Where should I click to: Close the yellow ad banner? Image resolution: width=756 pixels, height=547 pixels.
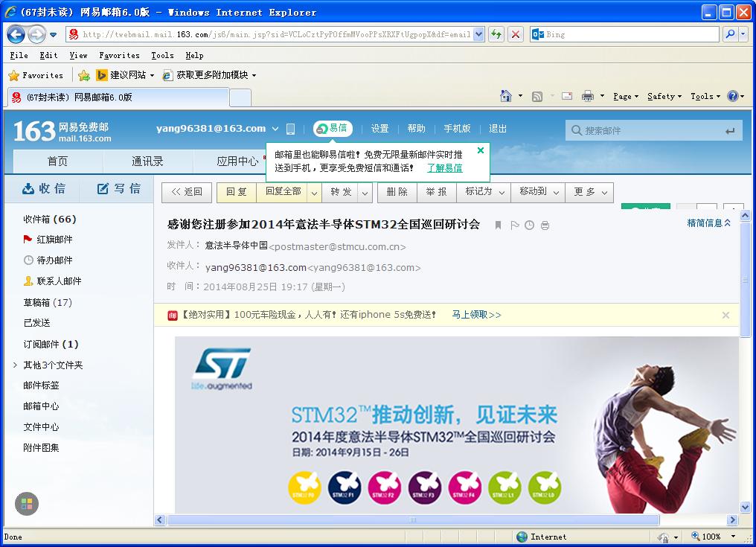pos(725,315)
